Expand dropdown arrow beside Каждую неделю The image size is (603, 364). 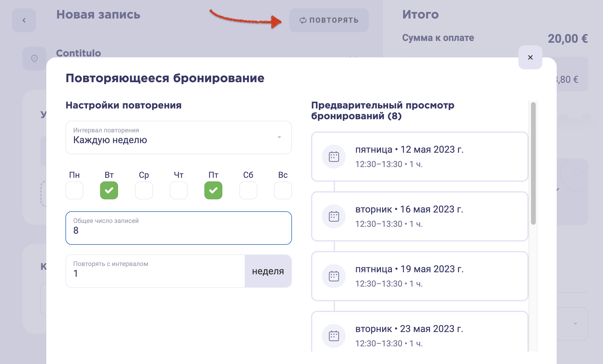[279, 137]
